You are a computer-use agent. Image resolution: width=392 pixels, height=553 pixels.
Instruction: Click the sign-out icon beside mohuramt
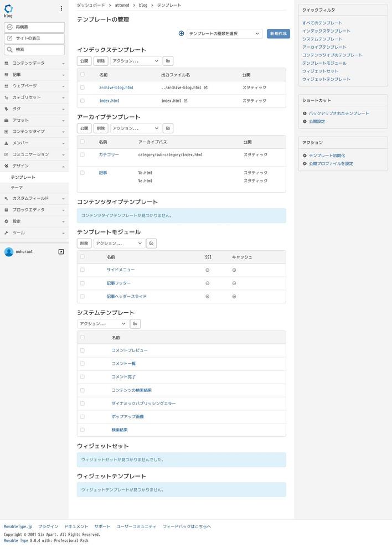pos(61,252)
